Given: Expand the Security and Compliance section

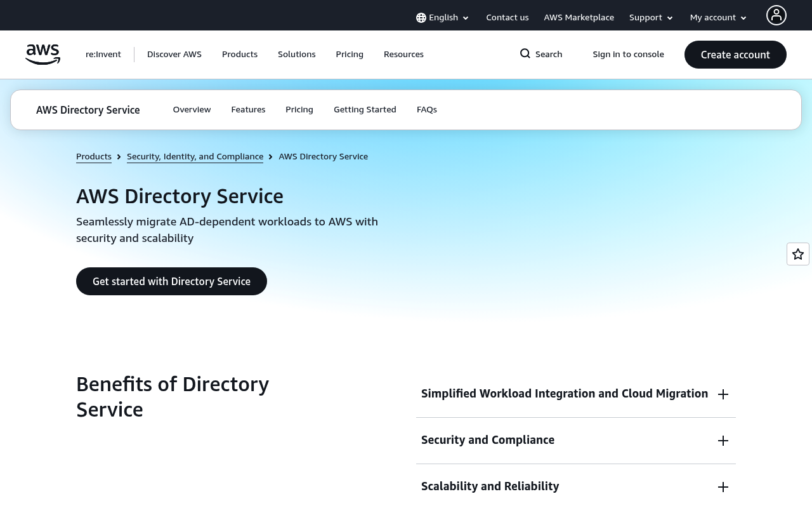Looking at the screenshot, I should tap(576, 441).
